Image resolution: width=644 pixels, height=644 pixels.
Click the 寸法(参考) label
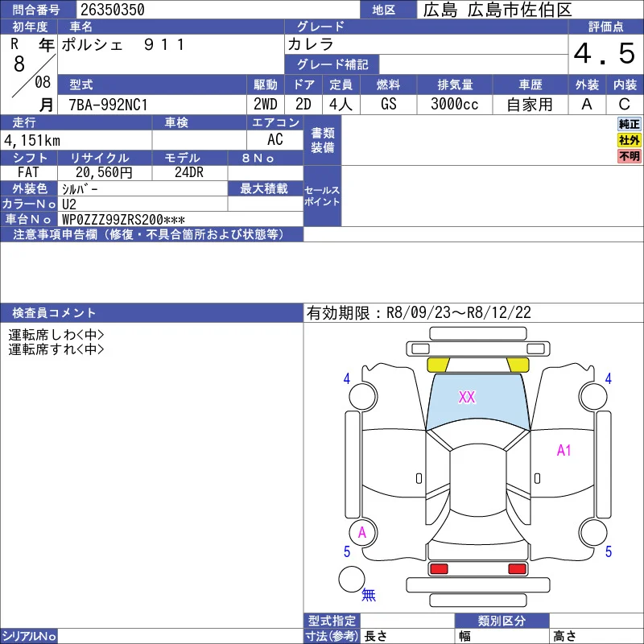click(332, 636)
